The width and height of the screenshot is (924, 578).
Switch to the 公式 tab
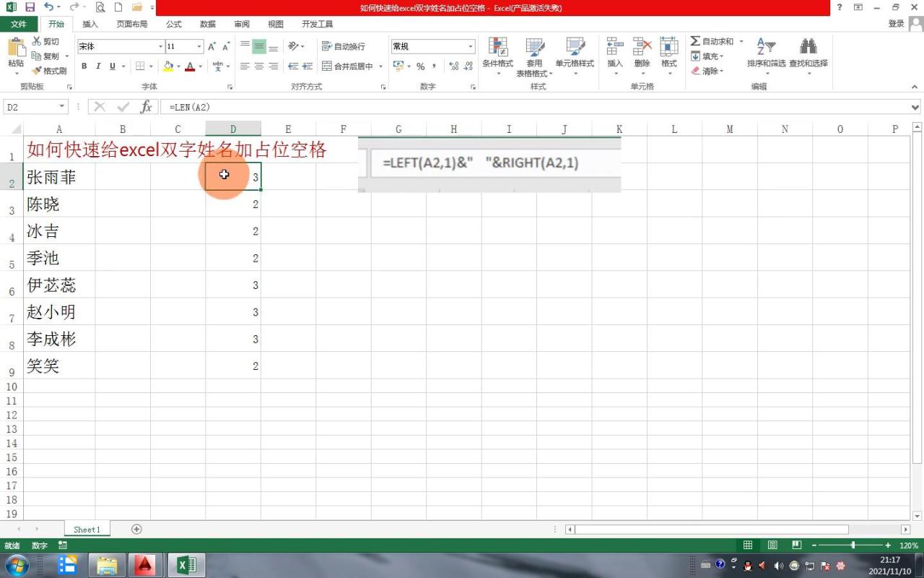174,24
